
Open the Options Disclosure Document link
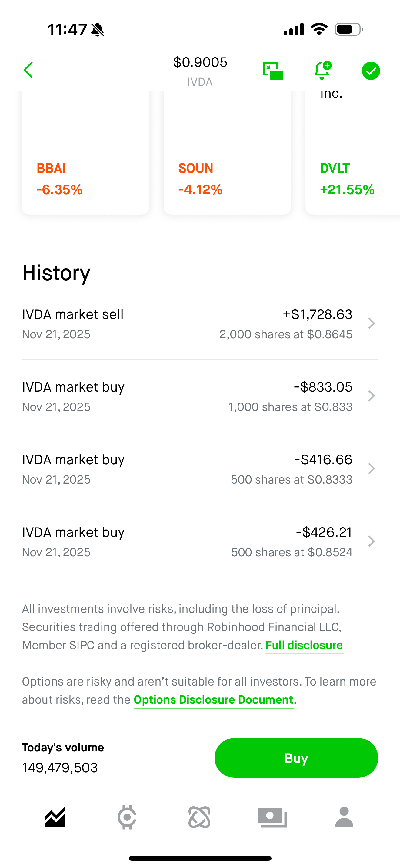click(214, 700)
